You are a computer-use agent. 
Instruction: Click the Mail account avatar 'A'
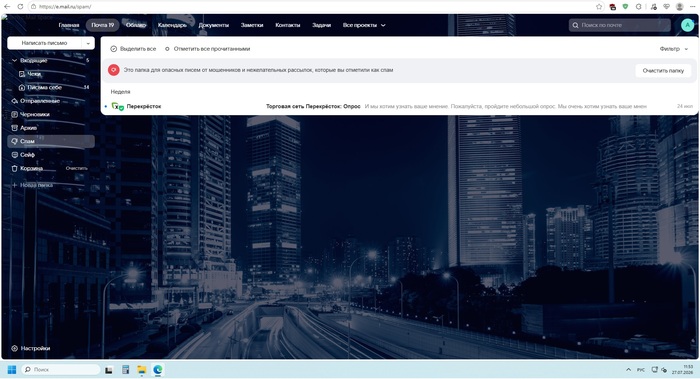pos(688,25)
